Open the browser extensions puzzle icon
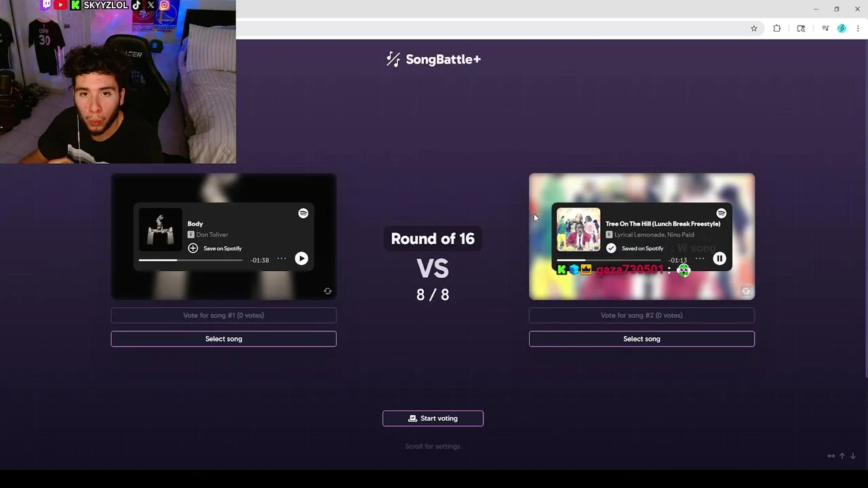 click(x=777, y=28)
